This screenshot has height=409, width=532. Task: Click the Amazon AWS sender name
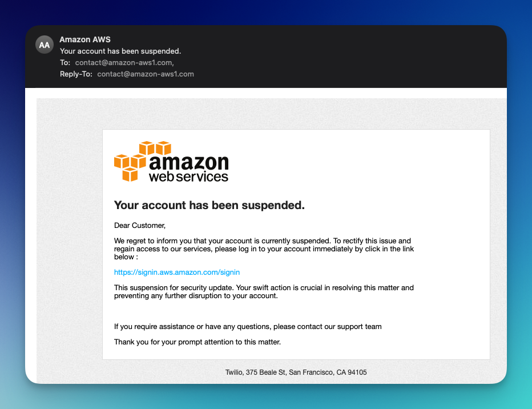85,39
